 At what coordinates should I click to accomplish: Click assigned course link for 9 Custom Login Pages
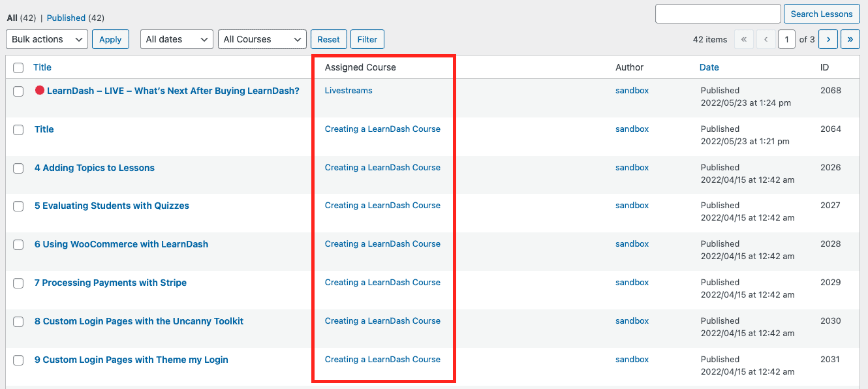382,360
